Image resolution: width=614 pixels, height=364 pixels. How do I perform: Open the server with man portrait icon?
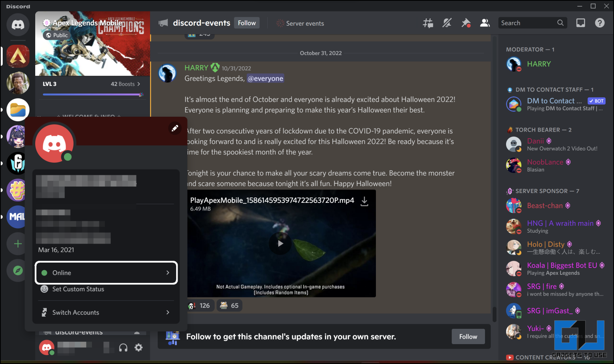click(18, 83)
